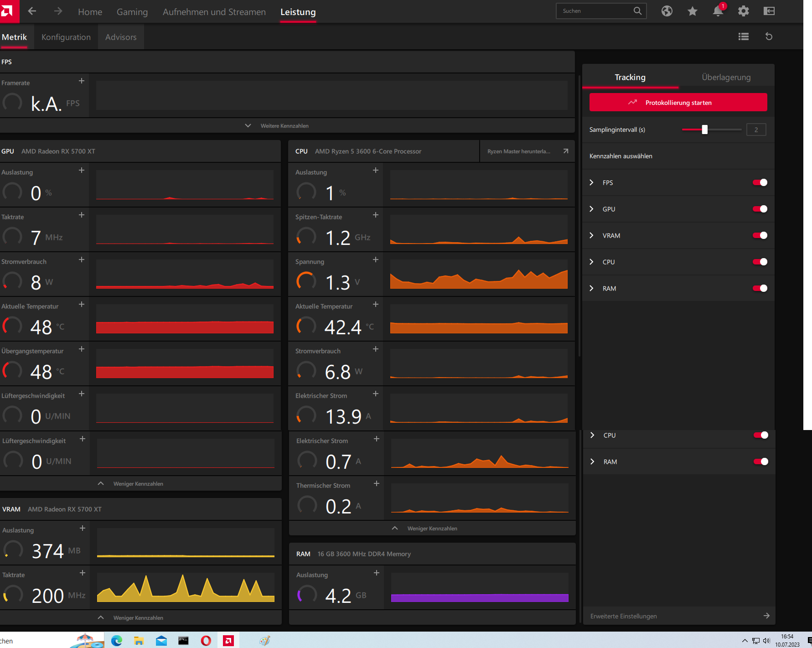The image size is (812, 648).
Task: Open the web browser globe icon
Action: click(x=667, y=11)
